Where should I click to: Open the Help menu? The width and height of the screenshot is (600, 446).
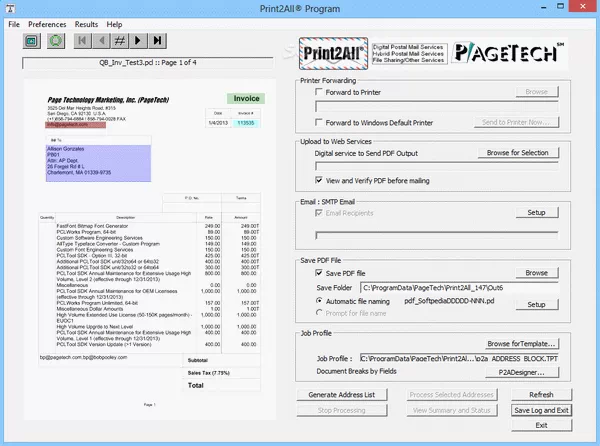pos(114,24)
